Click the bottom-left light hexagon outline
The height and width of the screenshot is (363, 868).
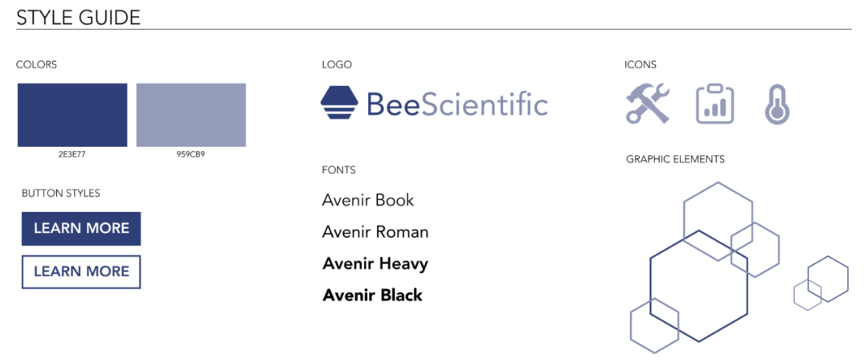654,326
